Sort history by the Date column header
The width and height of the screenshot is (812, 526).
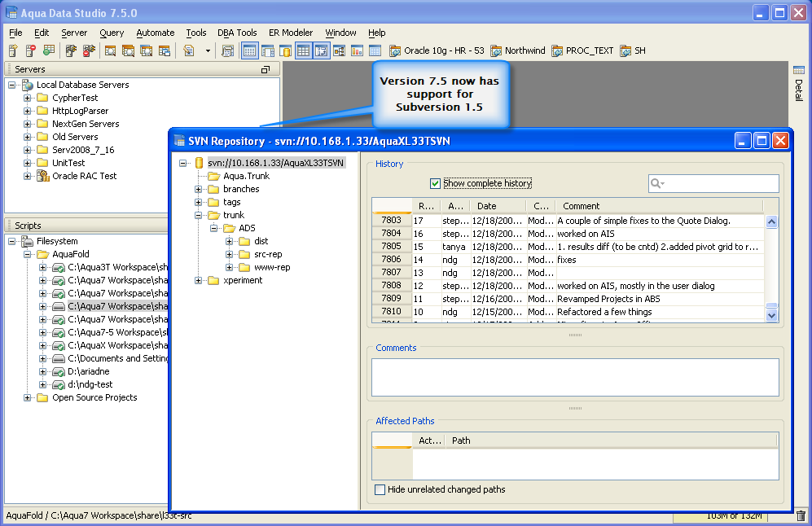click(499, 206)
